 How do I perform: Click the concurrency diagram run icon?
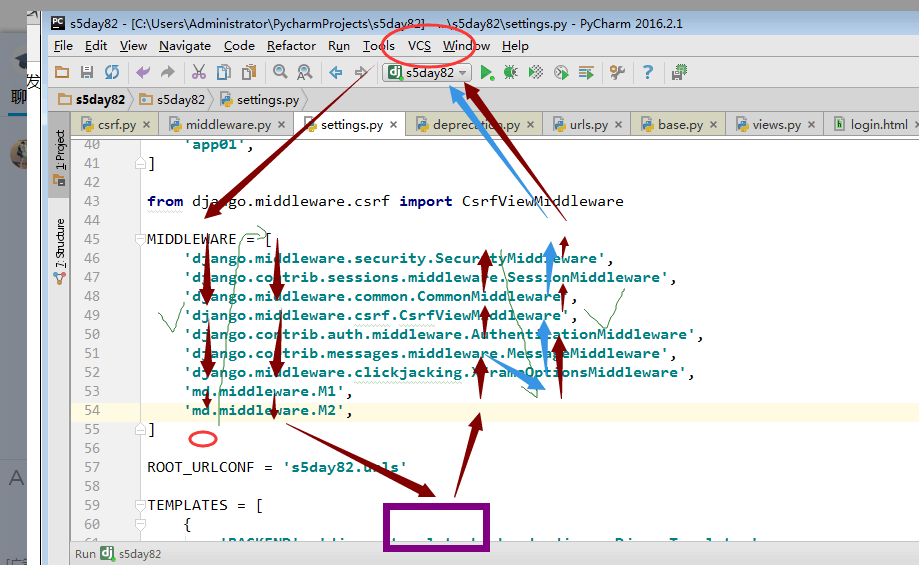(x=586, y=72)
